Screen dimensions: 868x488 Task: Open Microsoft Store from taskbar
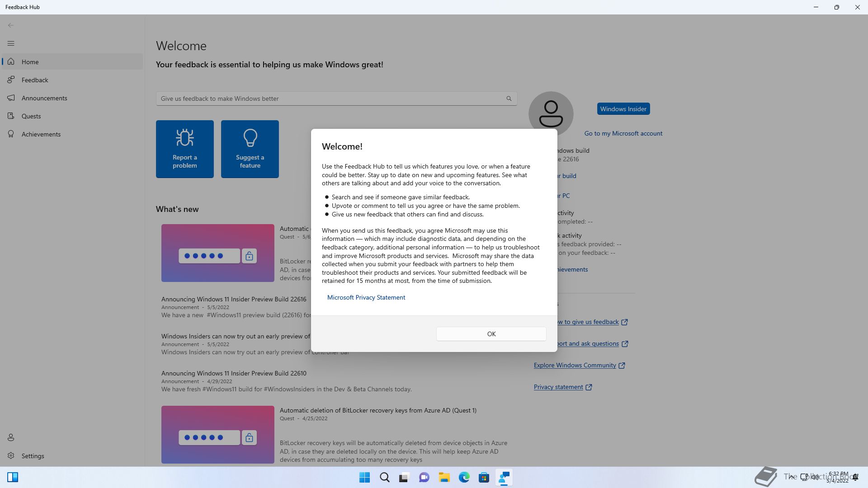[484, 477]
